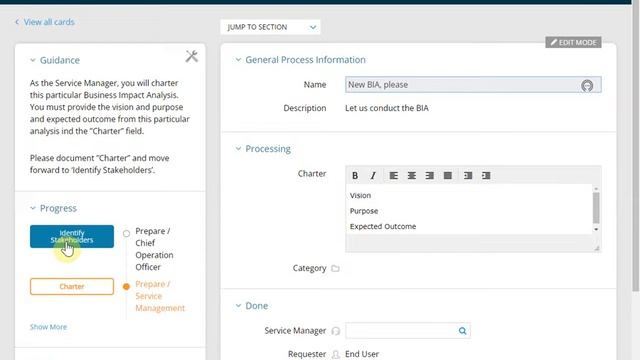Go back via View all cards
Image resolution: width=640 pixels, height=360 pixels.
(x=45, y=22)
